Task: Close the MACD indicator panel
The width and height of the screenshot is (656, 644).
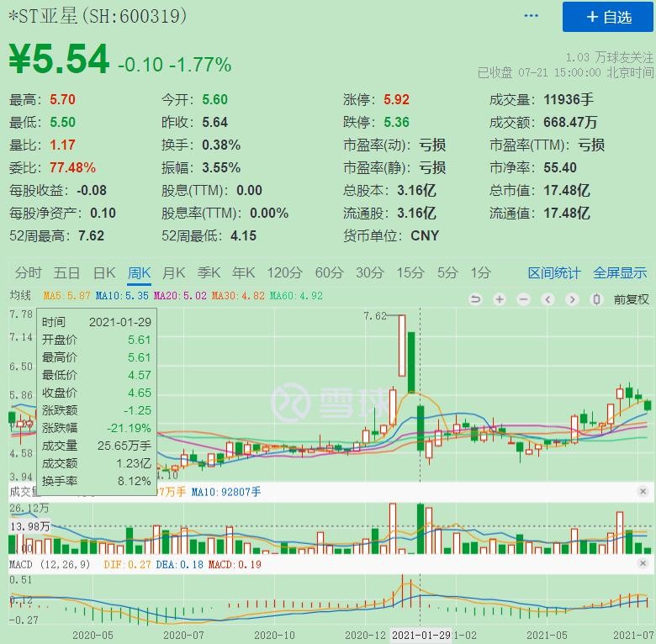Action: (643, 563)
